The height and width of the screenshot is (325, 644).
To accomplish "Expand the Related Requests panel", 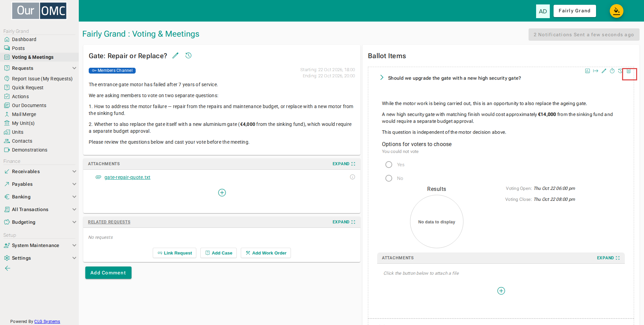I will point(344,222).
